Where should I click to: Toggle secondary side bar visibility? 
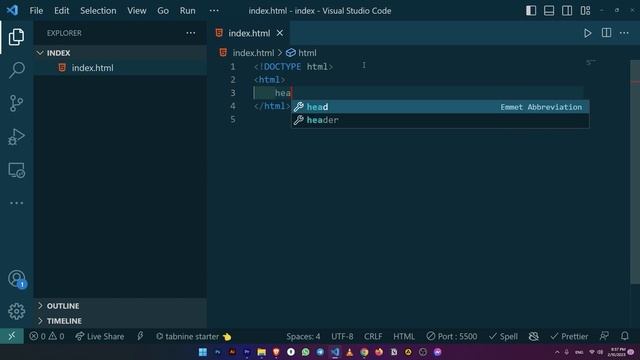[567, 11]
